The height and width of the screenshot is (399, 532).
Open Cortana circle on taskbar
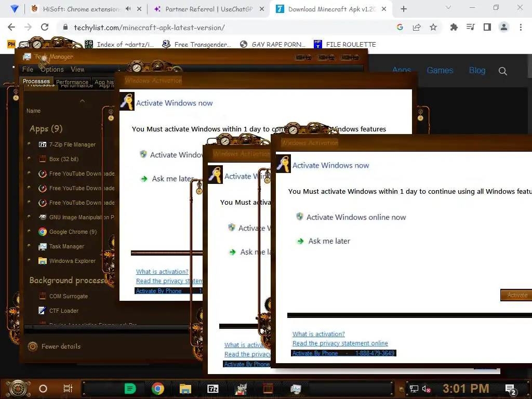point(43,389)
